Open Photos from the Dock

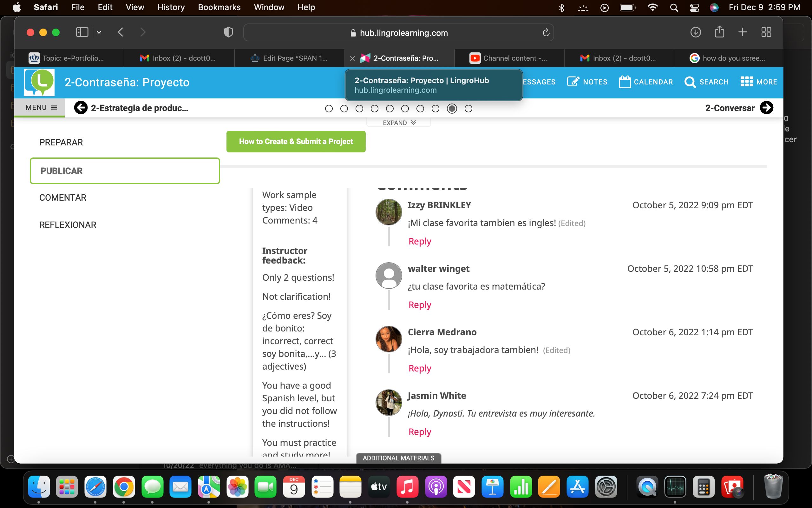[237, 486]
